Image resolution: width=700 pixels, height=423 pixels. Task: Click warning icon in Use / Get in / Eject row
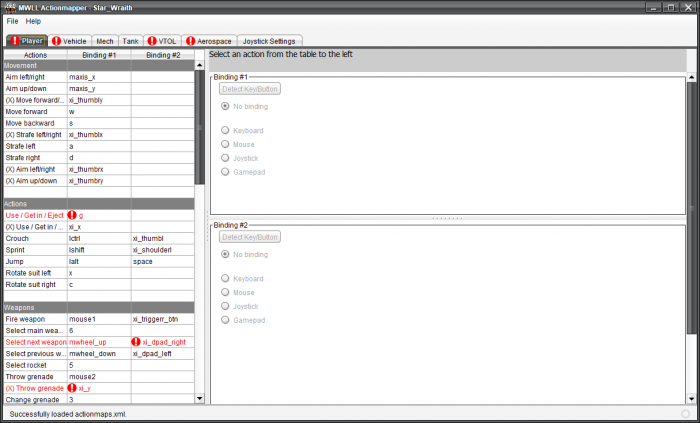click(x=72, y=215)
